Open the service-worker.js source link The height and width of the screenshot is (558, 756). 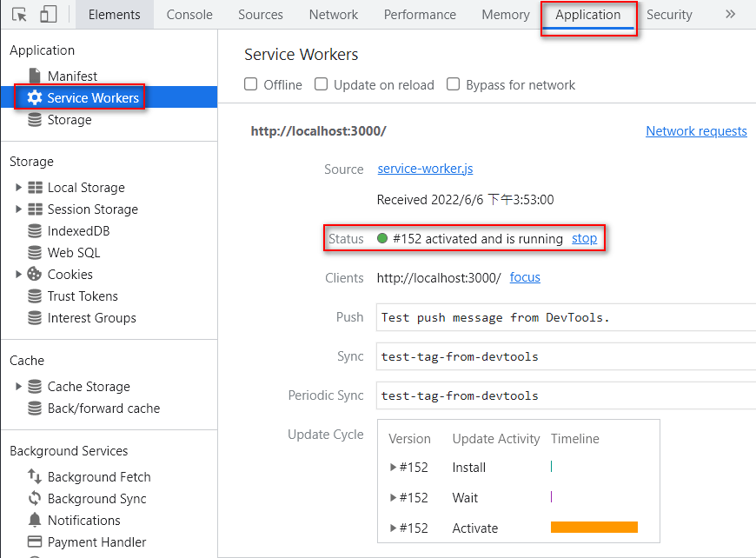(424, 169)
